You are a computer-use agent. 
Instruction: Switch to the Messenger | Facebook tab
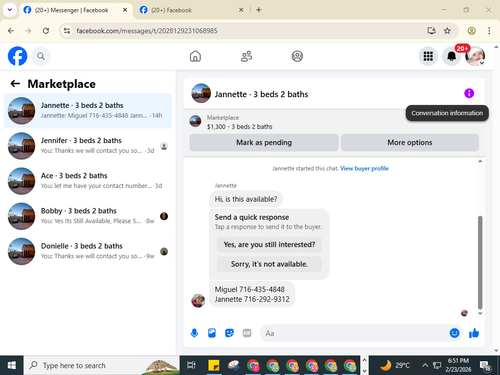coord(76,10)
